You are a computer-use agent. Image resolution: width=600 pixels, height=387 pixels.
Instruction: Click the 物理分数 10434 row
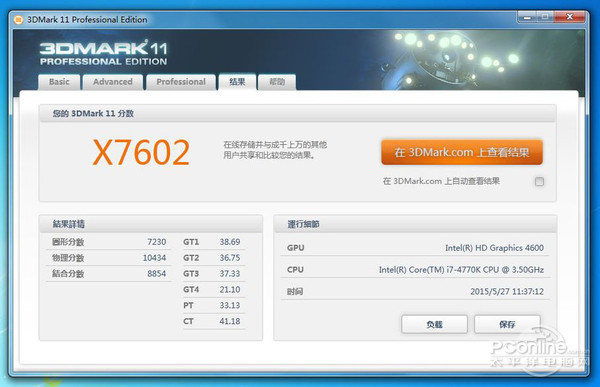pos(109,258)
